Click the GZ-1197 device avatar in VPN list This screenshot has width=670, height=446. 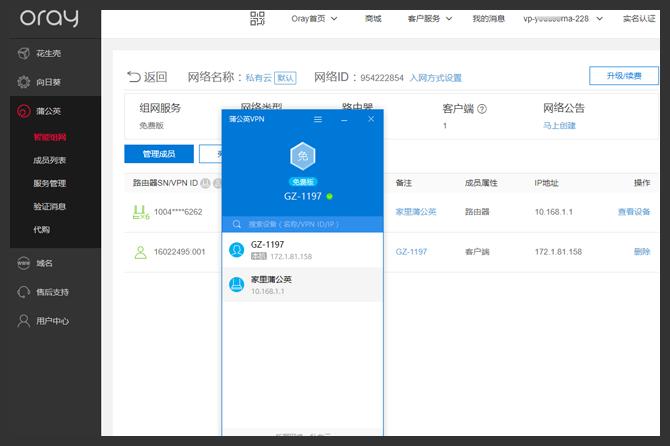(x=237, y=249)
